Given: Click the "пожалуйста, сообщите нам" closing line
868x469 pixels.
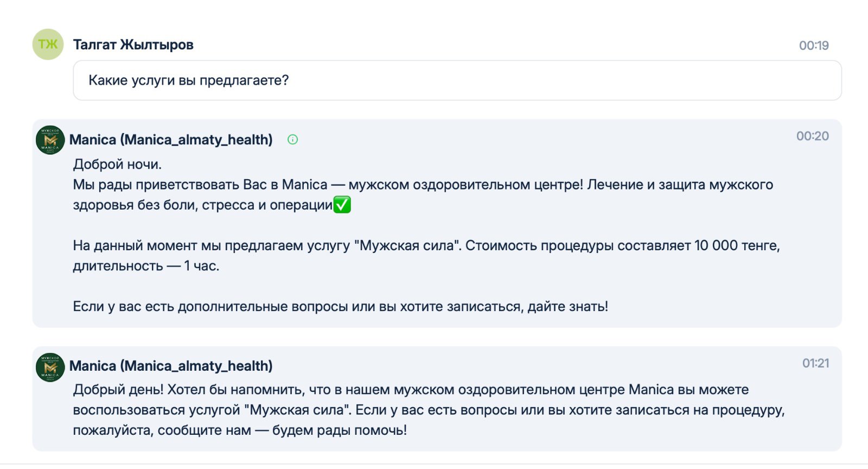Looking at the screenshot, I should click(240, 430).
